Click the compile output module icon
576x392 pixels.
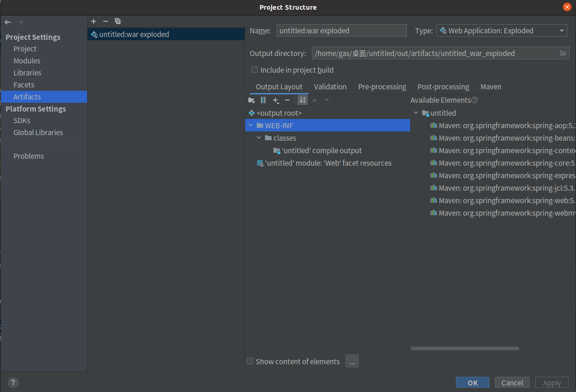click(277, 150)
